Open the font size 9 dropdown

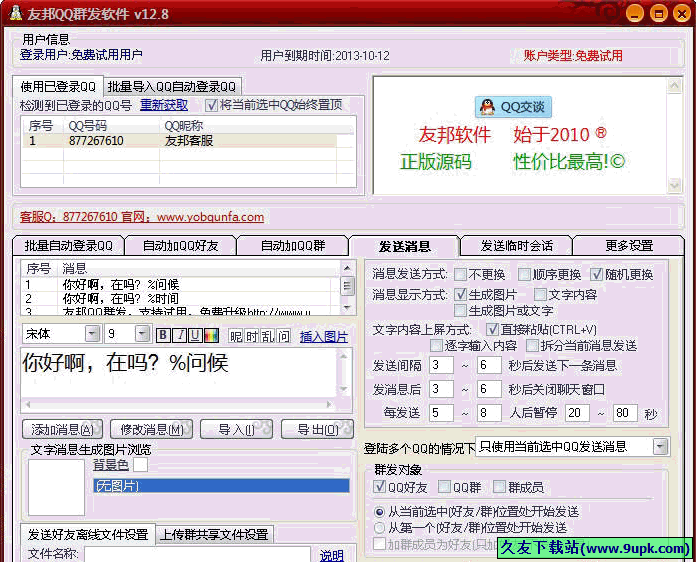(142, 333)
